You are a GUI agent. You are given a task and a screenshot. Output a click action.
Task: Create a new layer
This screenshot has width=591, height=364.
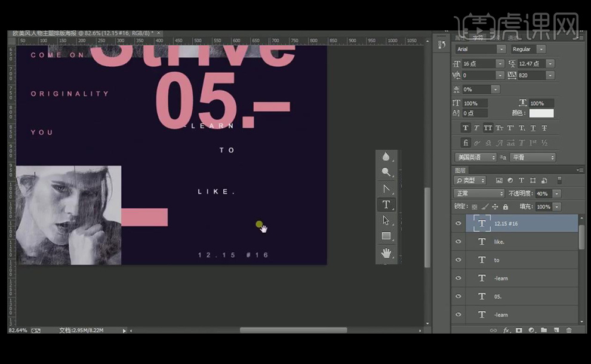pyautogui.click(x=556, y=331)
